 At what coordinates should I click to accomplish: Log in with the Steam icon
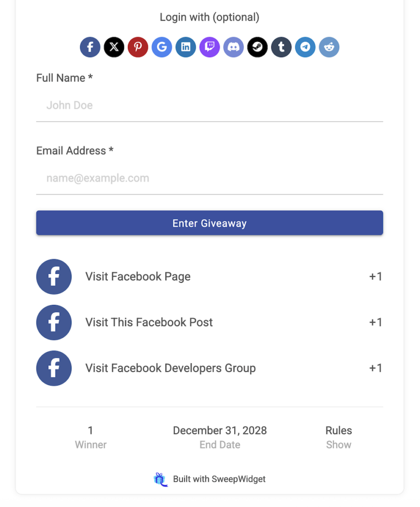coord(258,48)
